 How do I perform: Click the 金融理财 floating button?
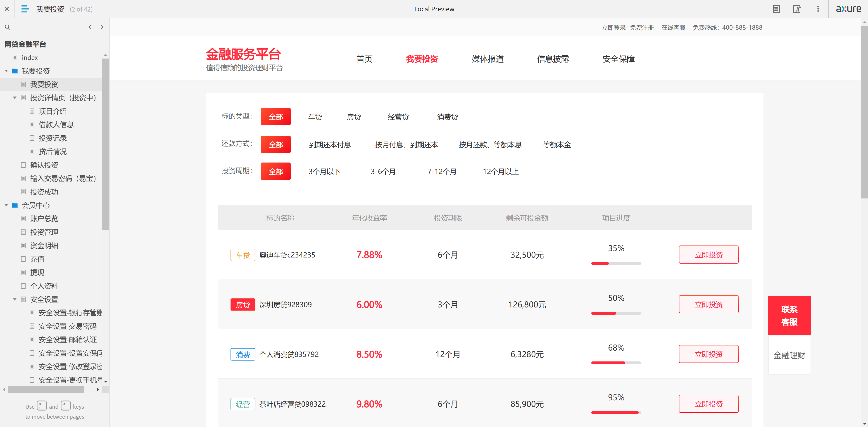click(790, 355)
